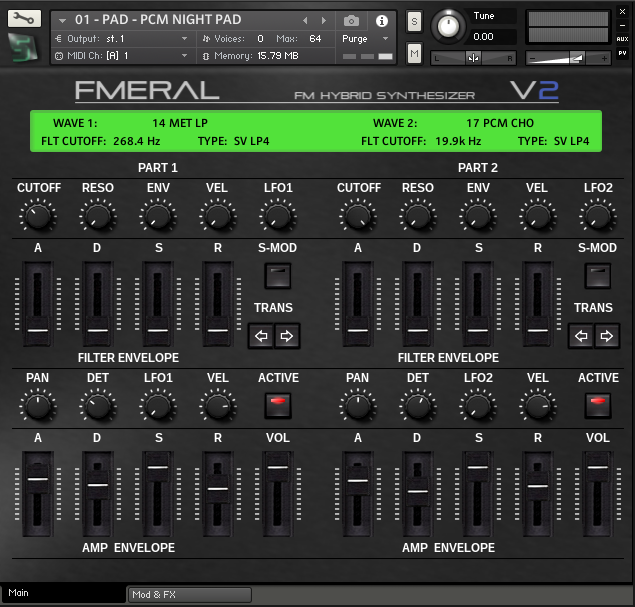Toggle Part 1 S-MOD button
The image size is (635, 607).
coord(278,276)
